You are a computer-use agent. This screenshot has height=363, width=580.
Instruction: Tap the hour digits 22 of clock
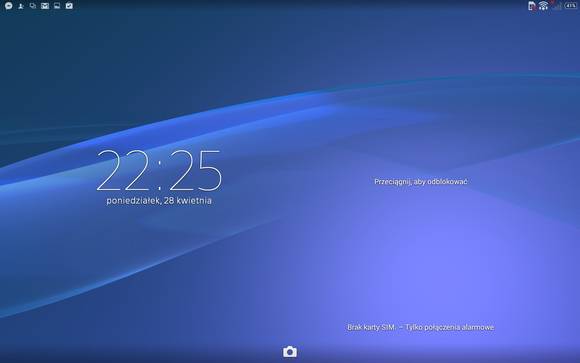coord(122,171)
